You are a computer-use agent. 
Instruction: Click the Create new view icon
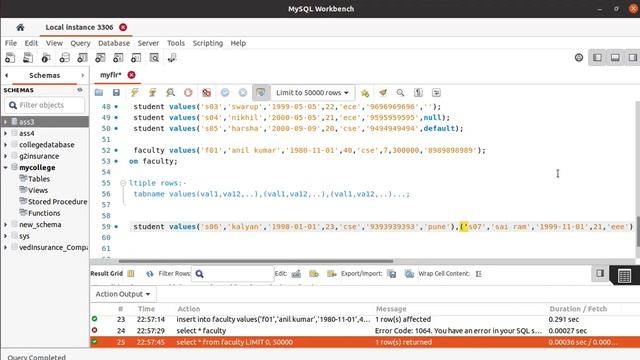[x=100, y=58]
